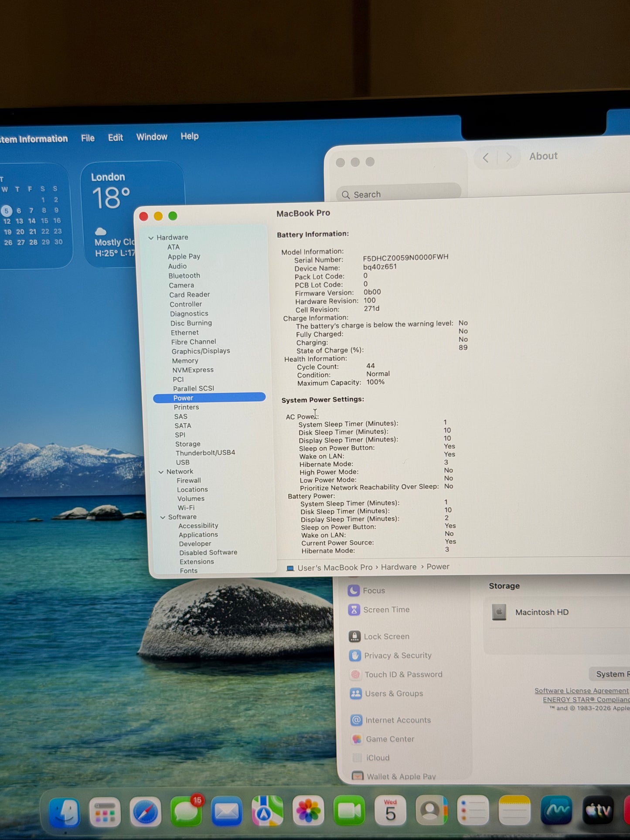Open the Apple TV app in the Dock

598,810
